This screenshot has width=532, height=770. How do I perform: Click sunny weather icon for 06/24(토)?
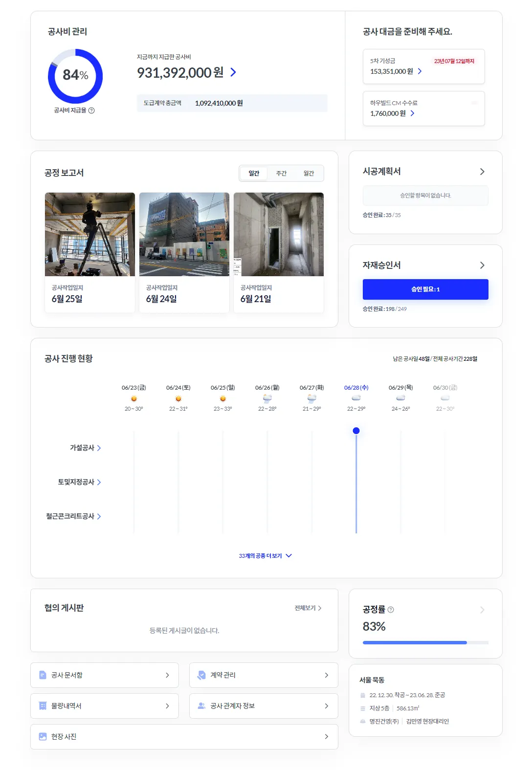[x=178, y=398]
